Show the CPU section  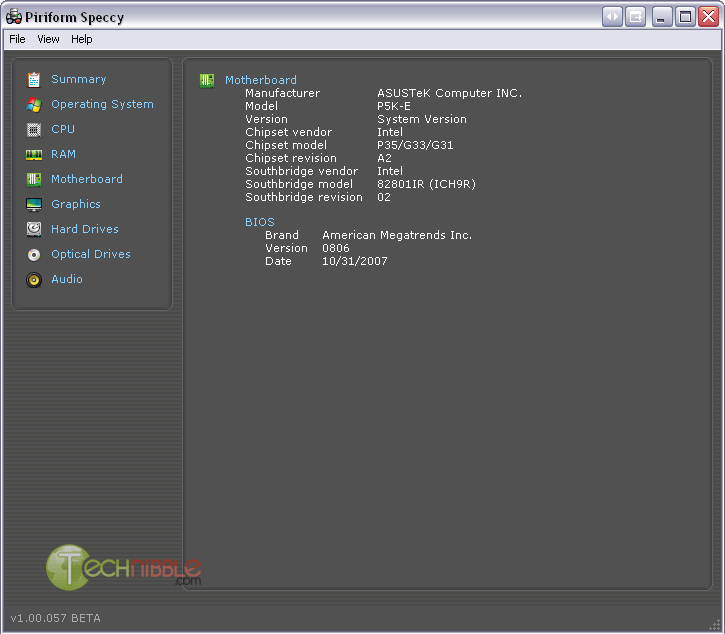coord(63,129)
